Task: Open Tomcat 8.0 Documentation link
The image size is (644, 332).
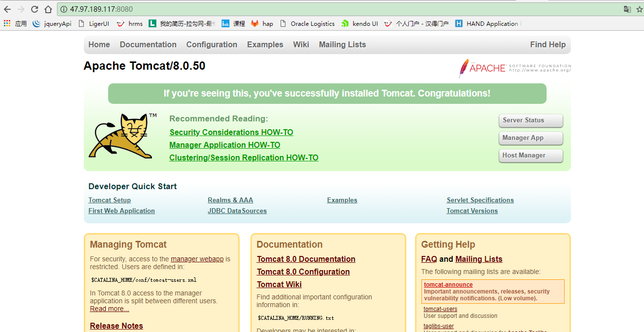Action: pos(306,259)
